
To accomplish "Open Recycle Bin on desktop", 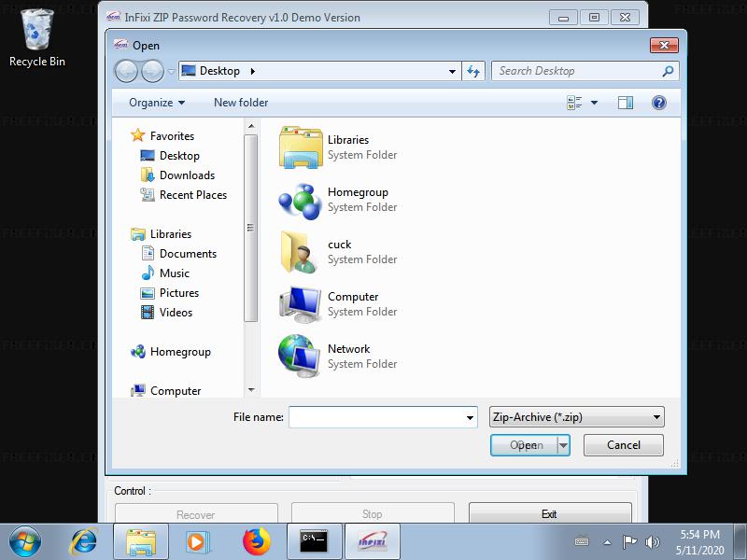I will 36,37.
